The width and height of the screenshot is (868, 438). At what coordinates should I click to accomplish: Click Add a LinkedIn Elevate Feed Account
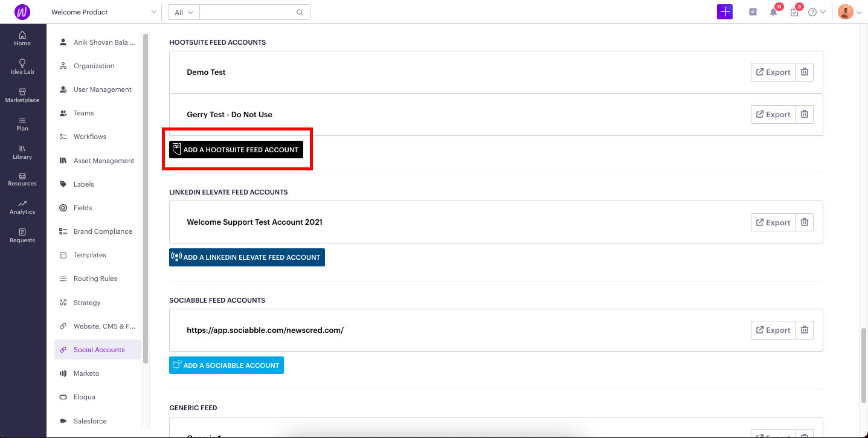[247, 257]
